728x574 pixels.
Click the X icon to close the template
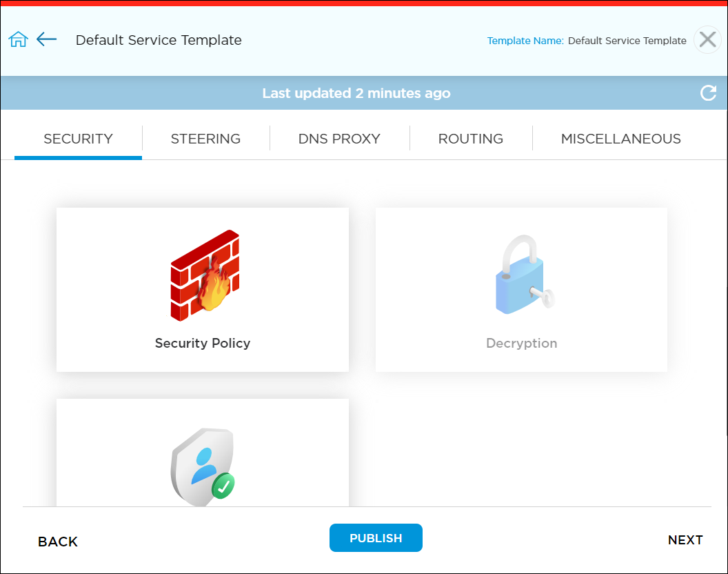(x=707, y=39)
